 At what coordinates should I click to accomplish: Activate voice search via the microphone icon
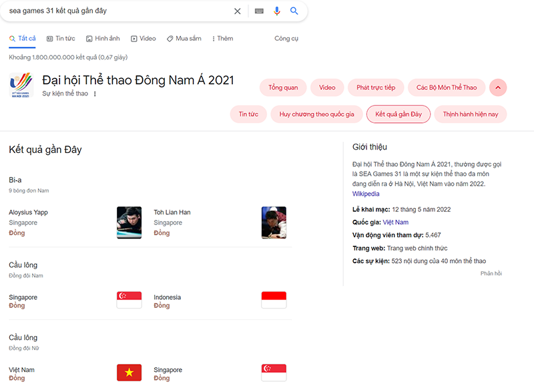pos(277,11)
